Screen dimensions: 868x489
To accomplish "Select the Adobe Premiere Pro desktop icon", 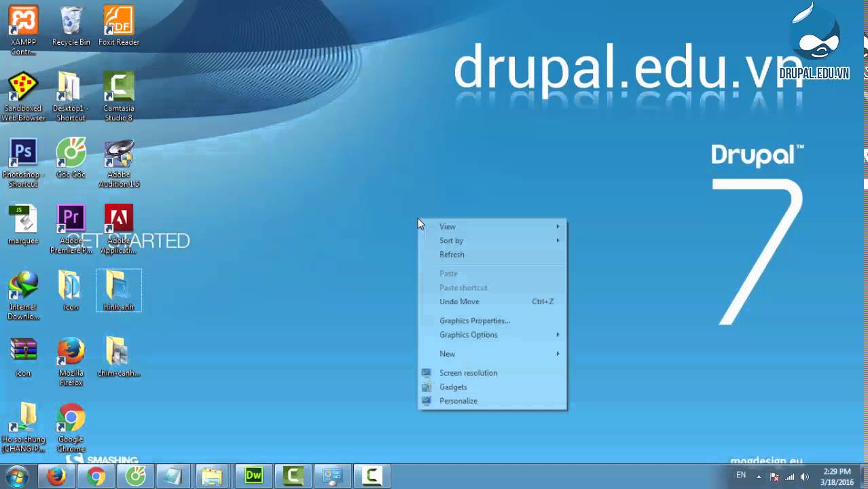I will (x=71, y=230).
